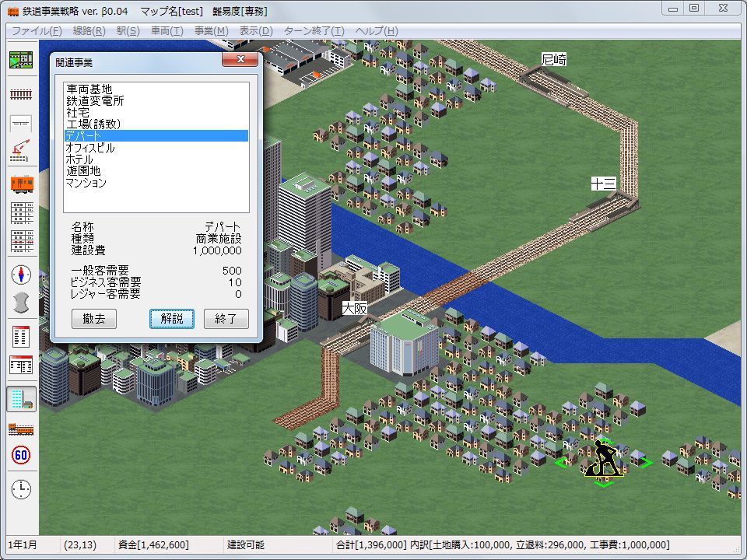This screenshot has height=560, width=747.
Task: Click the 大阪 station label on map
Action: [354, 308]
